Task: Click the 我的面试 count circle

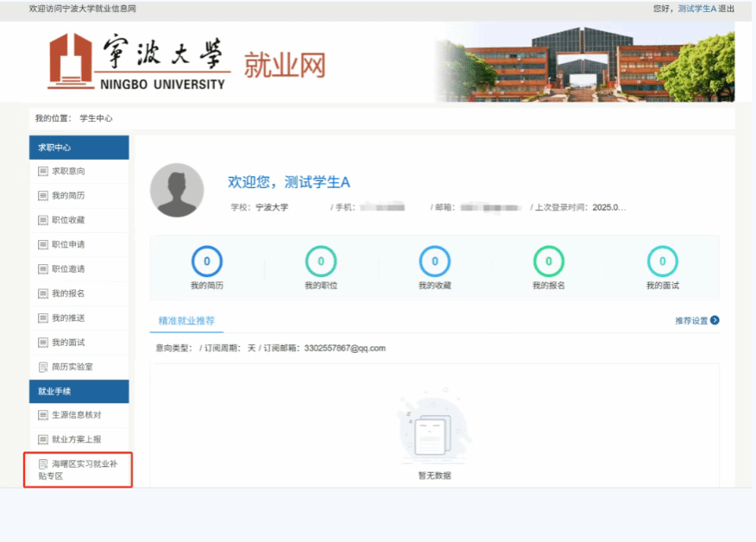Action: click(x=663, y=262)
